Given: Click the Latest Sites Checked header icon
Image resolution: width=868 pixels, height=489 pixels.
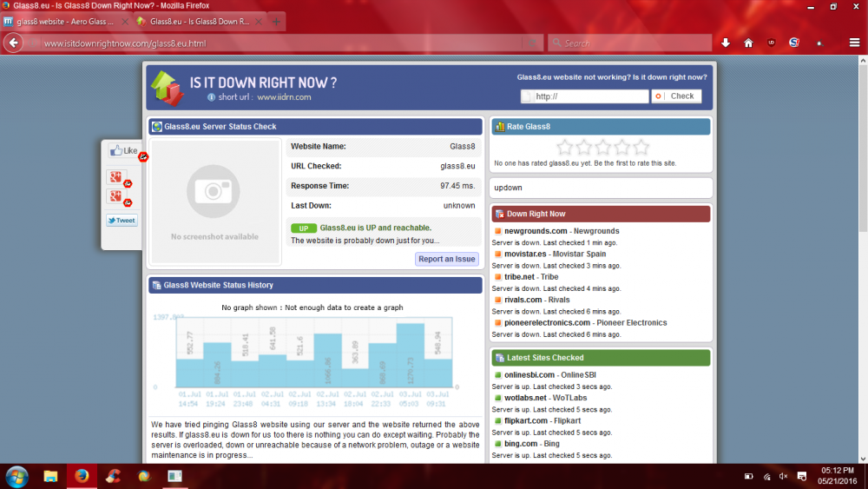Looking at the screenshot, I should [500, 358].
